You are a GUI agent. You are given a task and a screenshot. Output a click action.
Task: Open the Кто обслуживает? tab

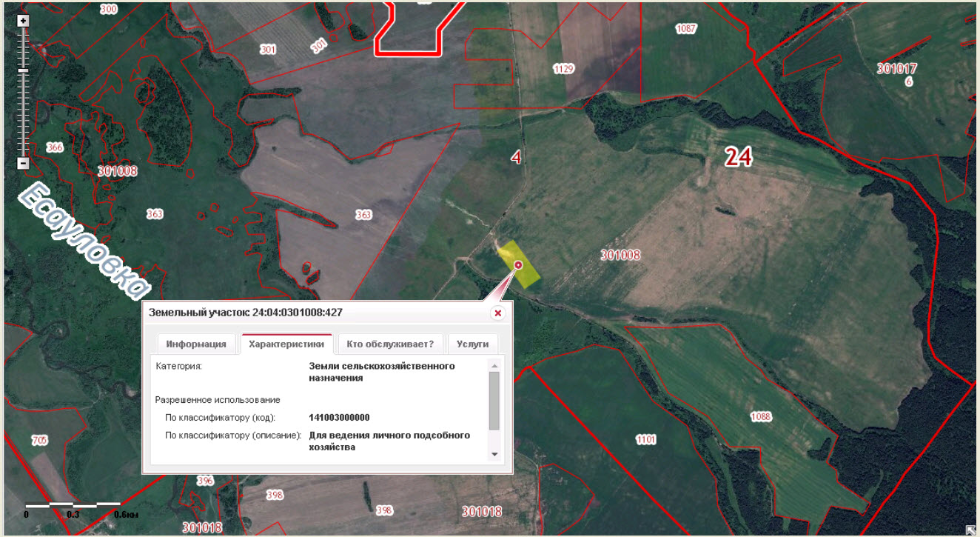[390, 344]
